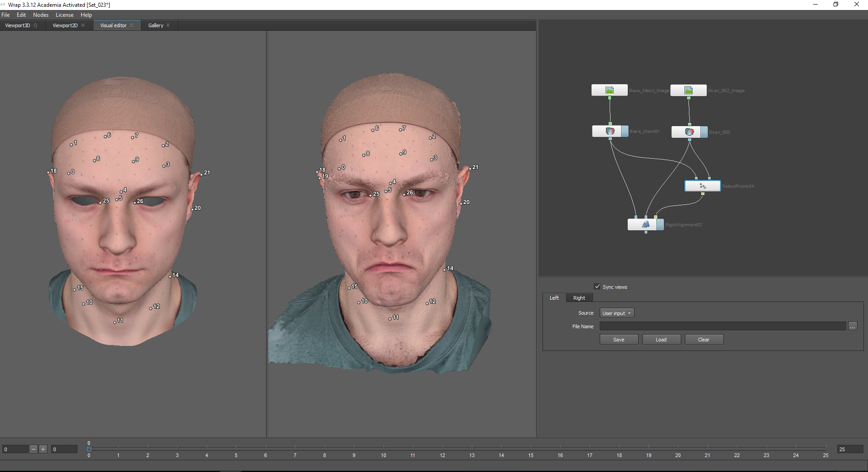Select point 7 on the right face view
The image size is (868, 472).
click(x=400, y=130)
